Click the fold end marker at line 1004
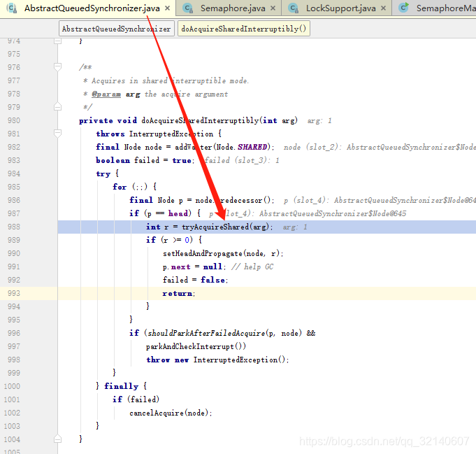Image resolution: width=476 pixels, height=454 pixels. tap(58, 439)
